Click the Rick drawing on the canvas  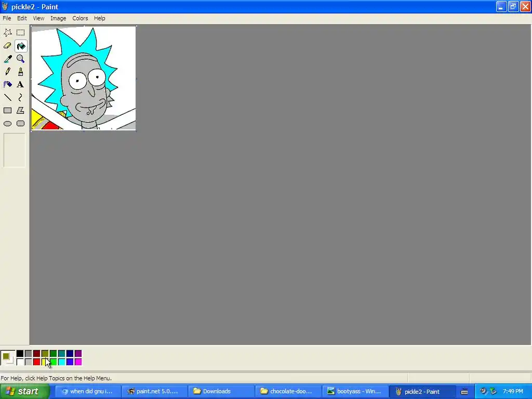coord(84,78)
